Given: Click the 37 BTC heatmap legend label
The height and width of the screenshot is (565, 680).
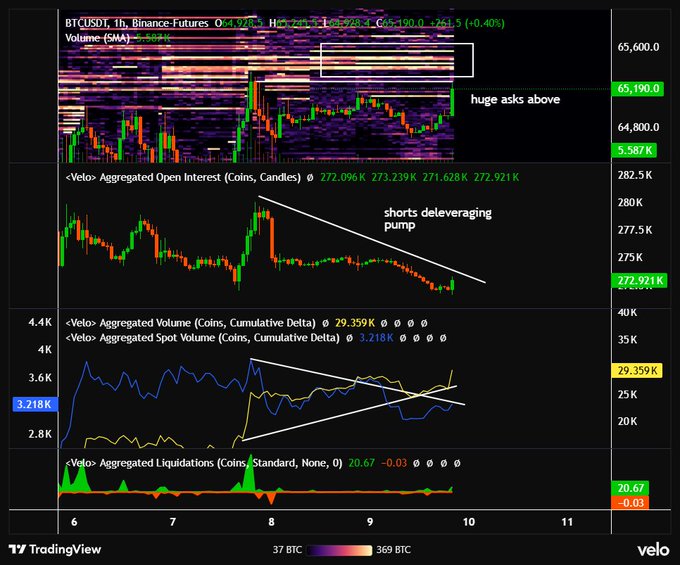Looking at the screenshot, I should [287, 550].
